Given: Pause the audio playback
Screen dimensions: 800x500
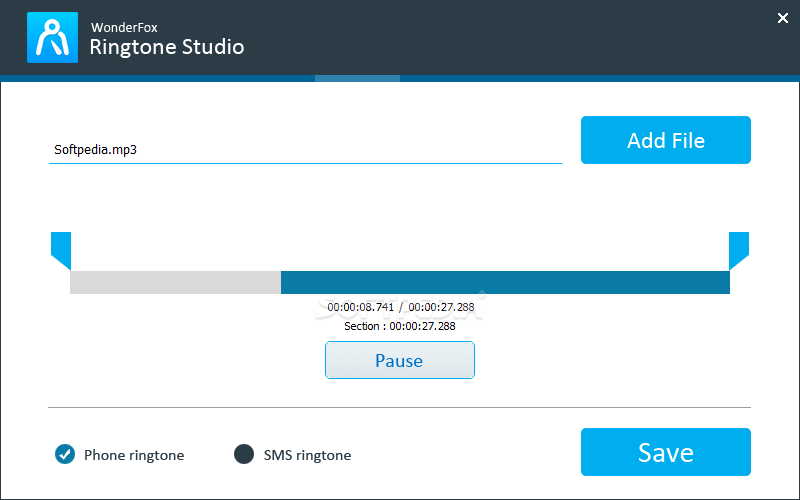Looking at the screenshot, I should [400, 360].
